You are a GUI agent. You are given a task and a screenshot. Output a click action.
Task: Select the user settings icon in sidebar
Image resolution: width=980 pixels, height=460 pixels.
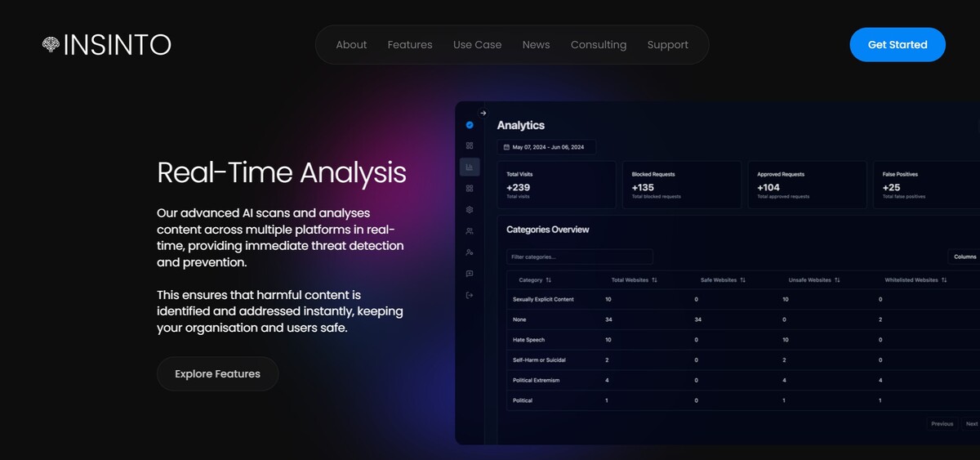pyautogui.click(x=470, y=252)
